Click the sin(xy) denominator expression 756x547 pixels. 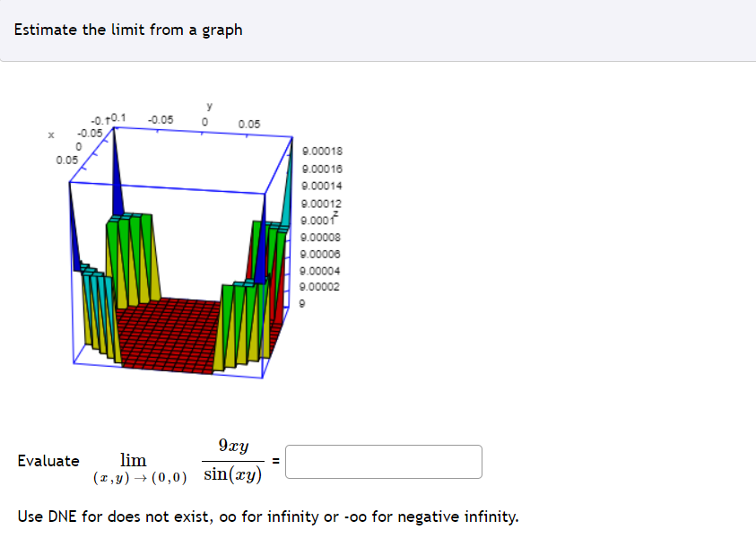233,474
